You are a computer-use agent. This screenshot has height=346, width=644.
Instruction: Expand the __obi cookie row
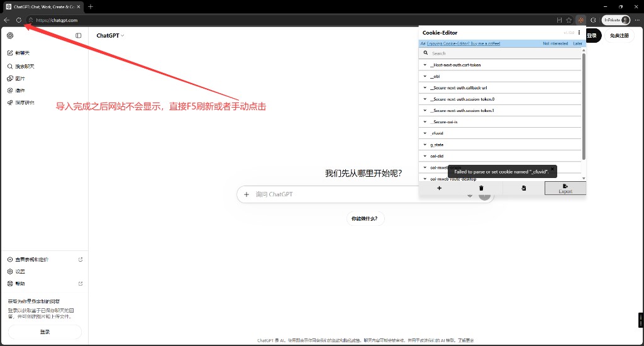pos(500,76)
